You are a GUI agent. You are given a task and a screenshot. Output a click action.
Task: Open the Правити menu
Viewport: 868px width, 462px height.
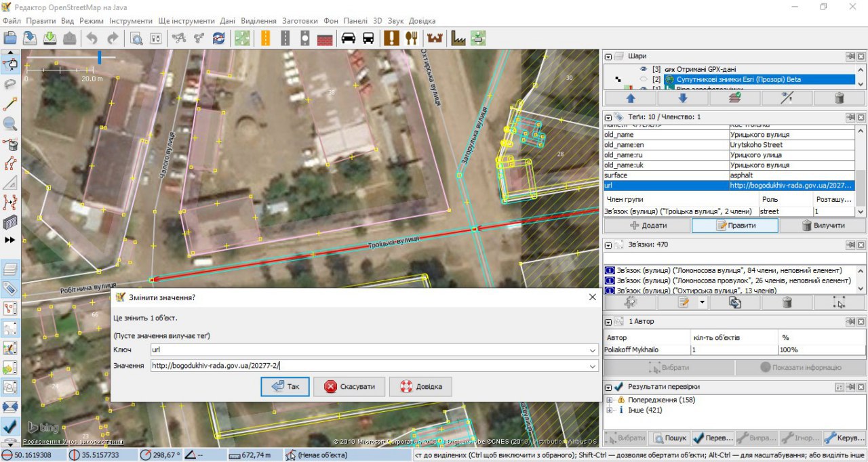(41, 21)
